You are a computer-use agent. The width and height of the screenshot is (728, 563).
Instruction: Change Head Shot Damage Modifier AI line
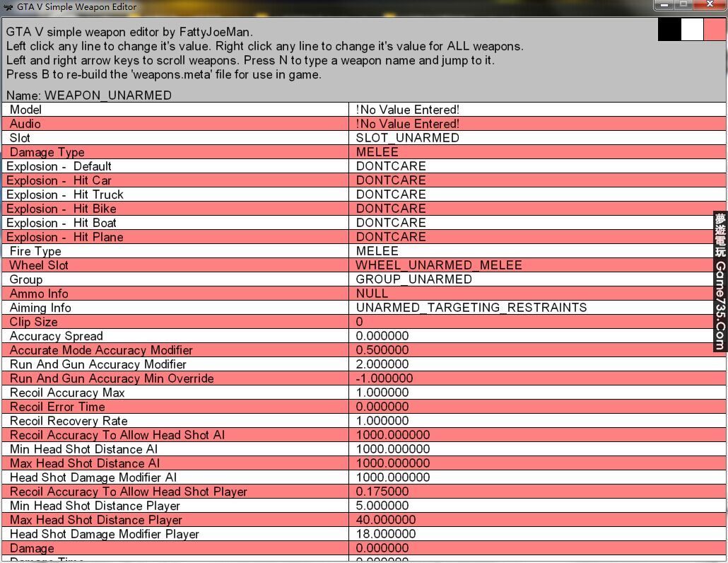364,478
